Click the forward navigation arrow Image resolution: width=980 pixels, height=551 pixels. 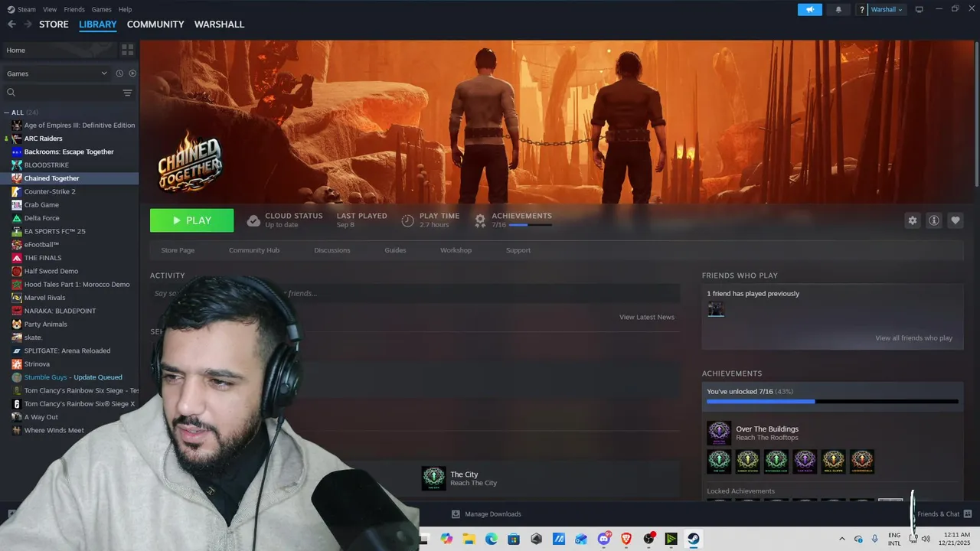point(28,24)
